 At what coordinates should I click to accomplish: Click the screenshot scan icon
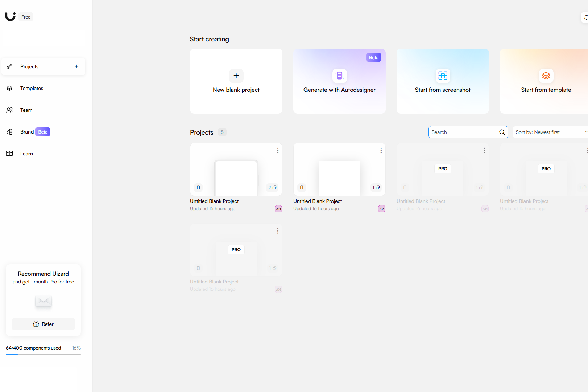443,76
